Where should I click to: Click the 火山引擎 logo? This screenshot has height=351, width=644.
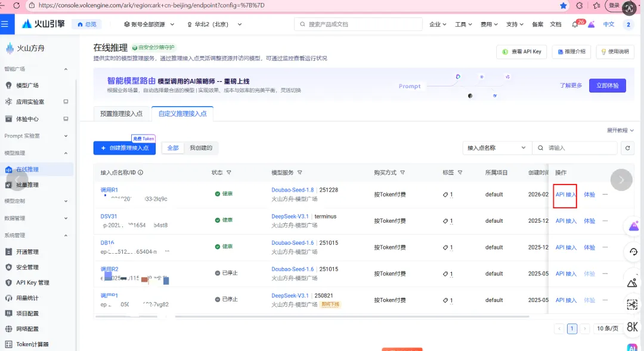44,24
